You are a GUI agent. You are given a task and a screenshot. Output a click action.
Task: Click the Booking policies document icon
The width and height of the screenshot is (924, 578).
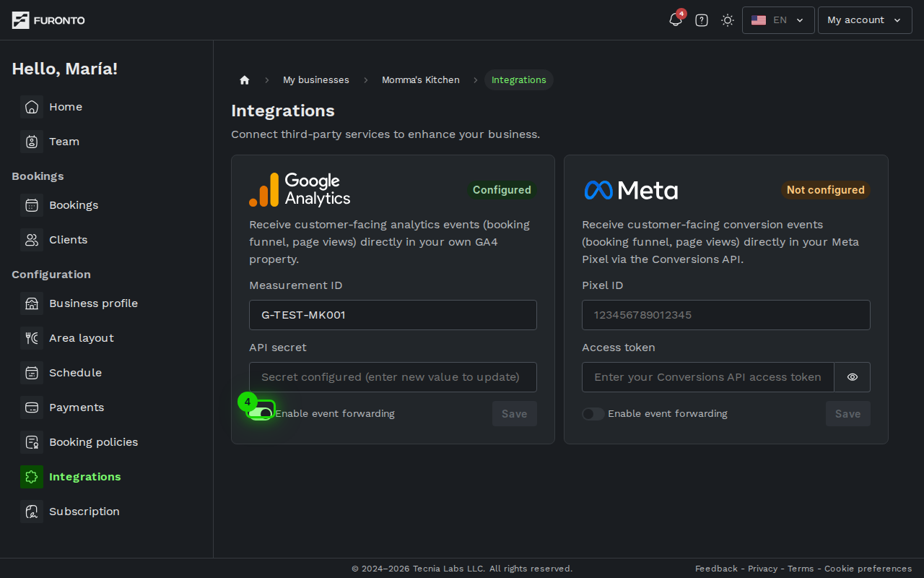point(32,442)
